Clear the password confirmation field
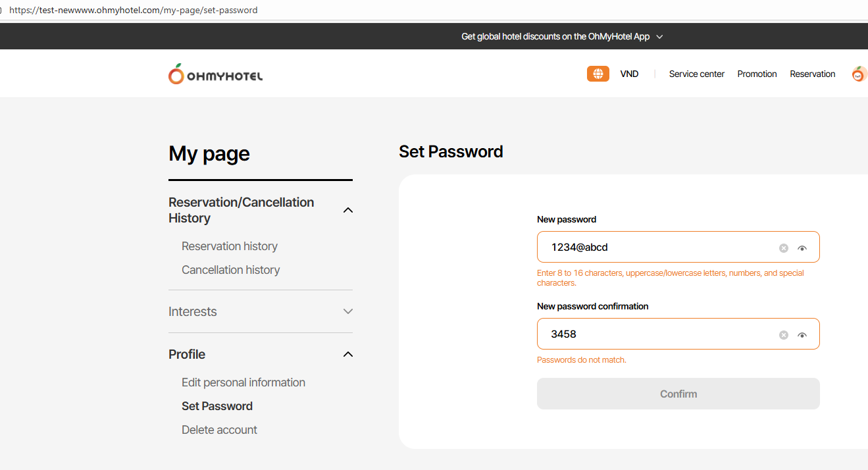 pyautogui.click(x=783, y=335)
